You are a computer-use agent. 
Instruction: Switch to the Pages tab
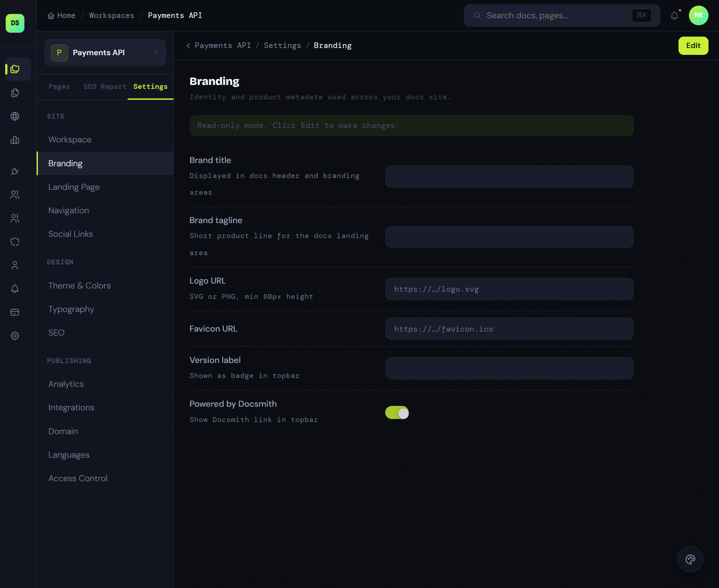tap(59, 87)
